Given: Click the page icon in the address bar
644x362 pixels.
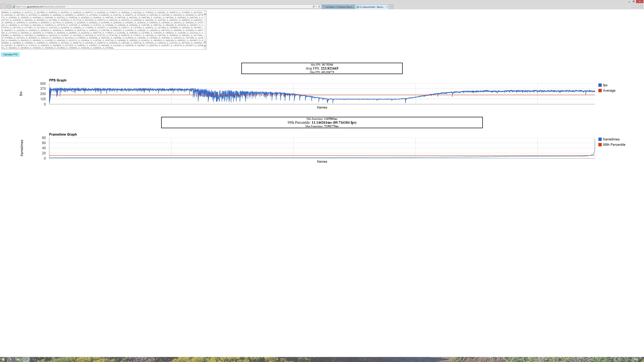Looking at the screenshot, I should 14,7.
